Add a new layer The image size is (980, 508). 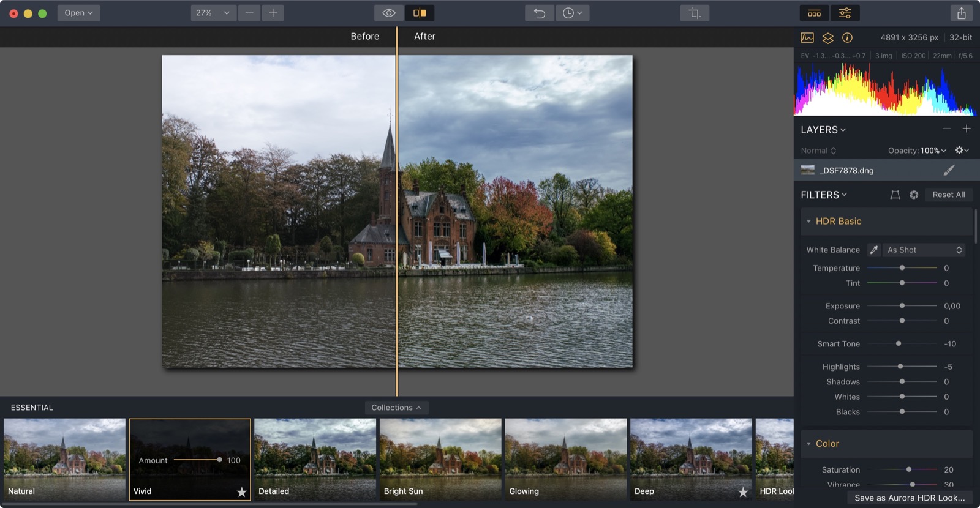click(x=967, y=129)
